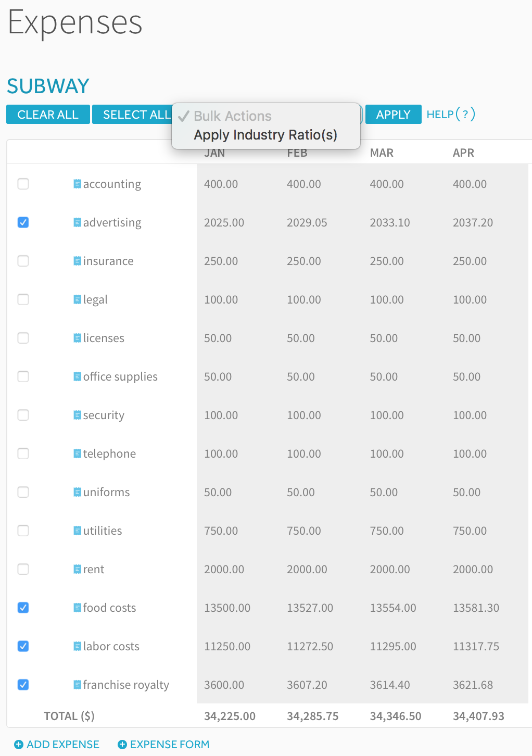
Task: Click the office supplies expense name
Action: pyautogui.click(x=120, y=377)
